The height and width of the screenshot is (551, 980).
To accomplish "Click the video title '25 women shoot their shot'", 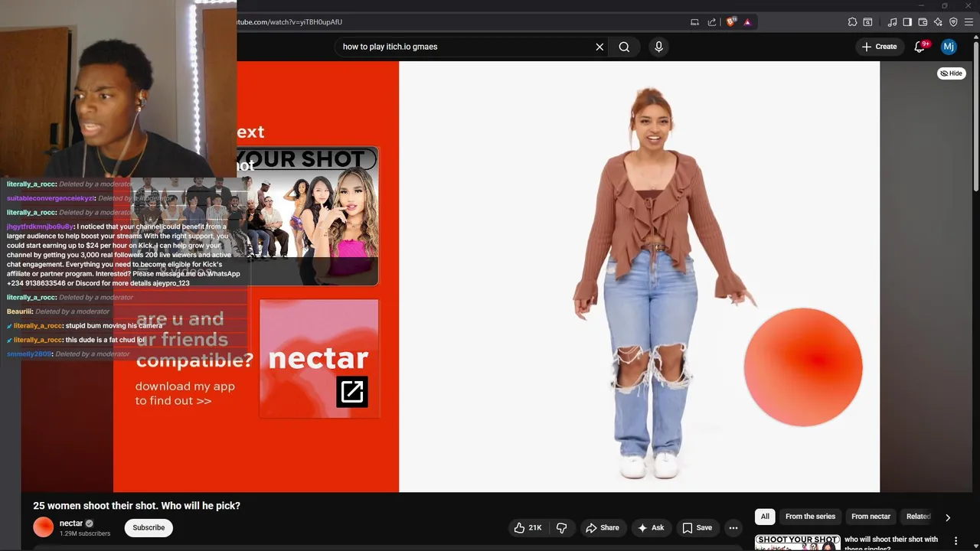I will (x=136, y=506).
